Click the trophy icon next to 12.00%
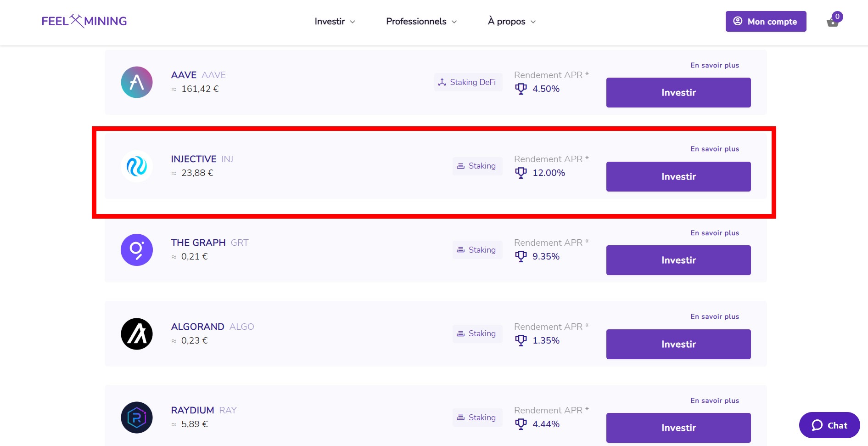 pos(521,173)
